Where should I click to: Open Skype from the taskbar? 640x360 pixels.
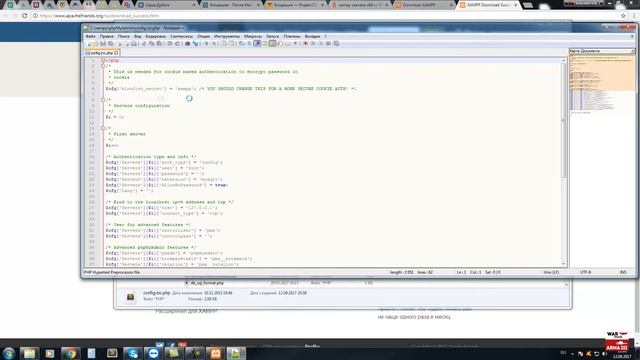point(133,353)
